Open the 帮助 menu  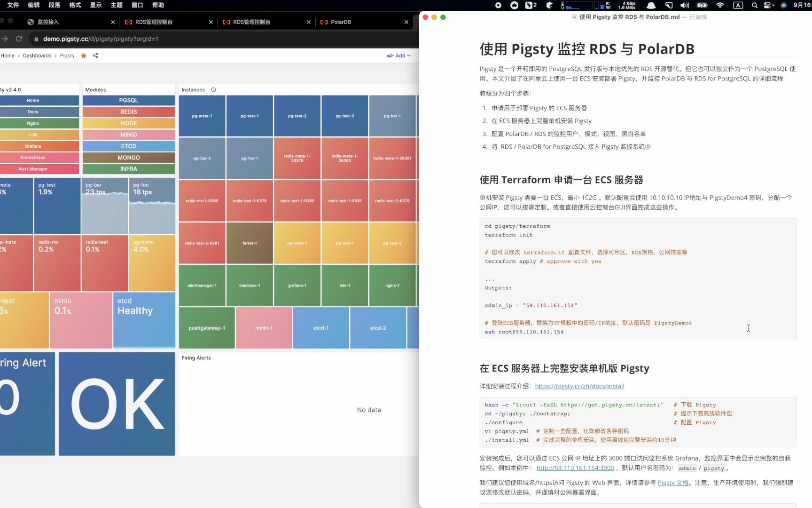[x=158, y=5]
